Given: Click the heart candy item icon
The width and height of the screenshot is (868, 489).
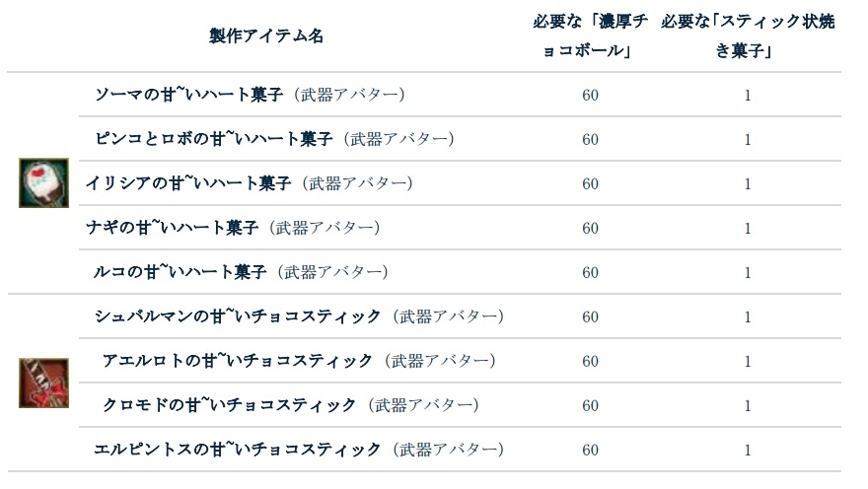Looking at the screenshot, I should coord(43,182).
